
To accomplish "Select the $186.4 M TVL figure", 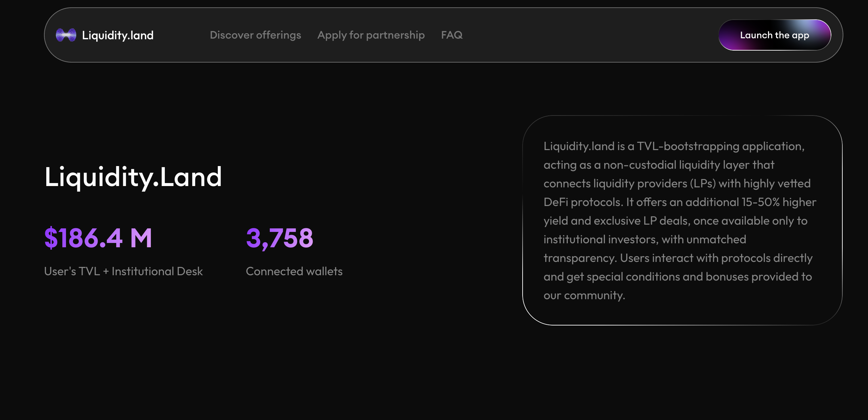I will coord(98,238).
